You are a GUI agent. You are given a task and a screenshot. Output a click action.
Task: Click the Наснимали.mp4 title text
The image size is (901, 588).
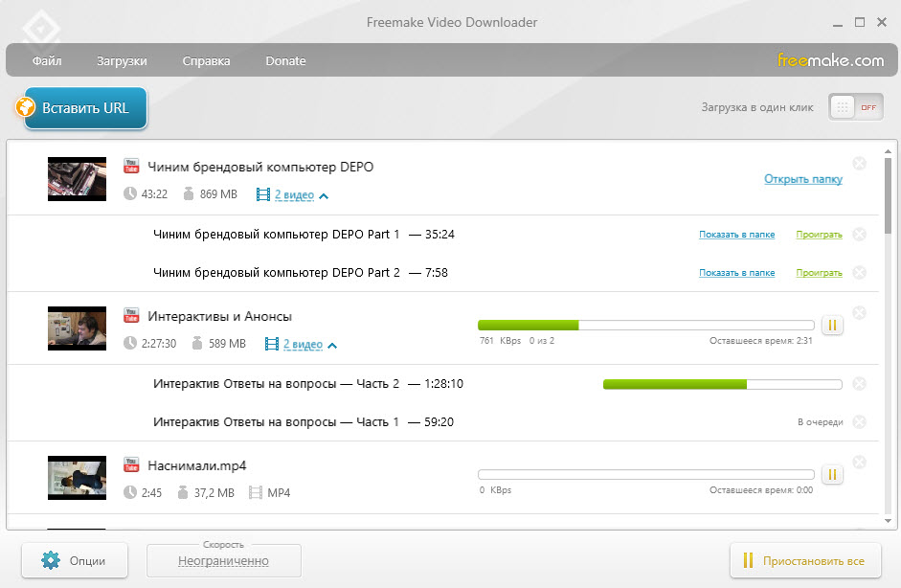(x=196, y=465)
